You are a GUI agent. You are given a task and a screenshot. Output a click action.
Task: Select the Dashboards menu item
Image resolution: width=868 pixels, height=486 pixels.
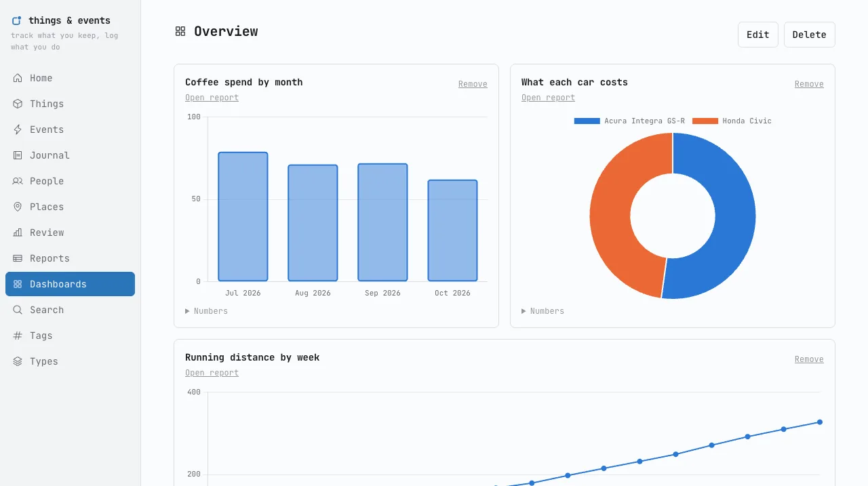click(70, 284)
